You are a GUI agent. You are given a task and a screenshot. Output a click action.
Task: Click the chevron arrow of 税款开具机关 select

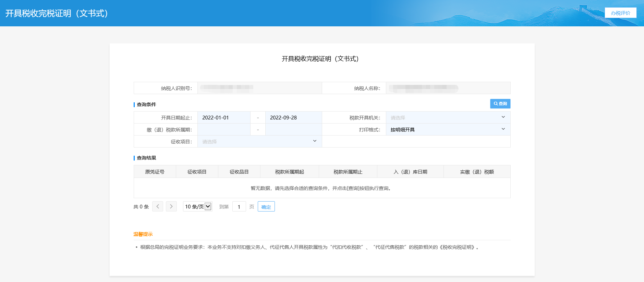click(503, 117)
